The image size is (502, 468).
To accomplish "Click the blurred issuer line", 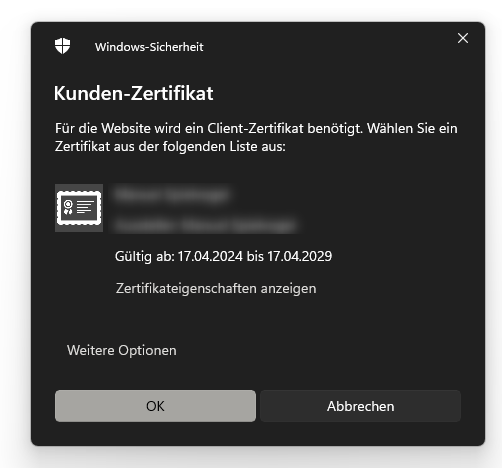I will [x=205, y=225].
